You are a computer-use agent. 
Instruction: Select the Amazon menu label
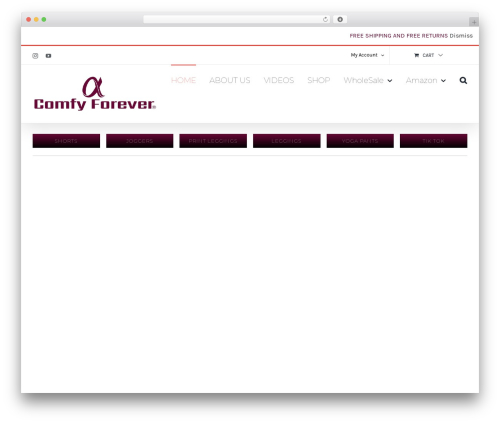coord(421,80)
